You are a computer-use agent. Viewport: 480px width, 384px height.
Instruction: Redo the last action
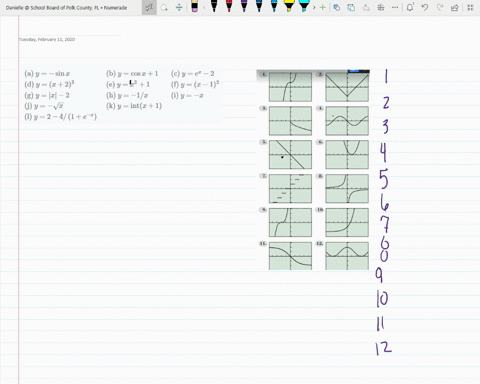tap(440, 7)
